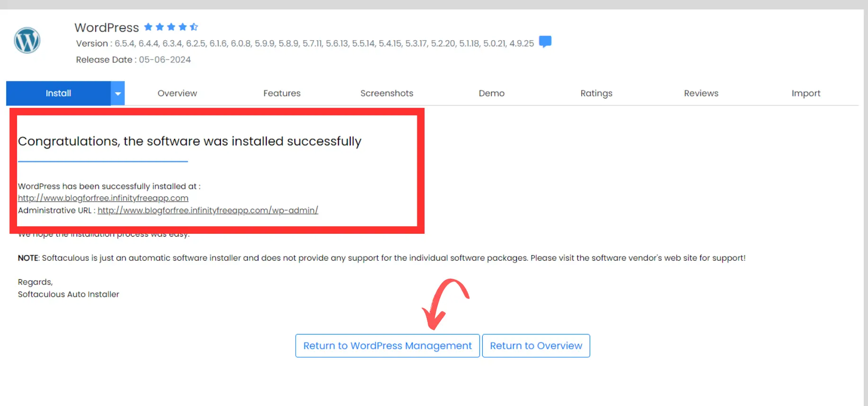
Task: Expand the Install dropdown arrow
Action: (118, 93)
